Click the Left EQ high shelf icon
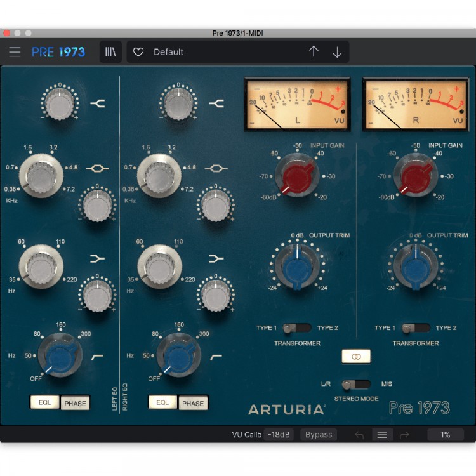The width and height of the screenshot is (476, 476). (x=98, y=103)
